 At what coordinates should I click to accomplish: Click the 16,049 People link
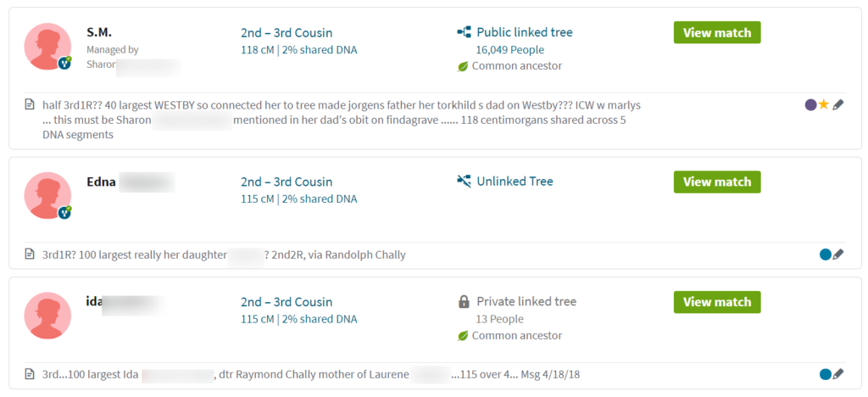pyautogui.click(x=509, y=50)
